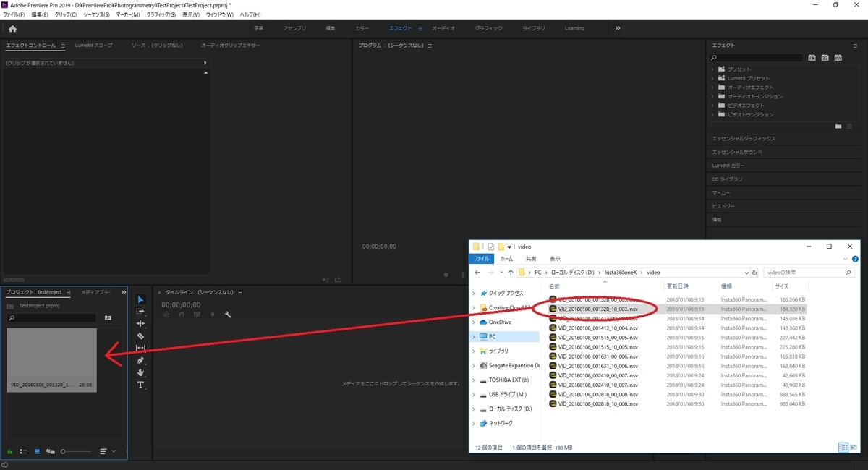
Task: Select the Selection tool arrow
Action: coord(141,299)
